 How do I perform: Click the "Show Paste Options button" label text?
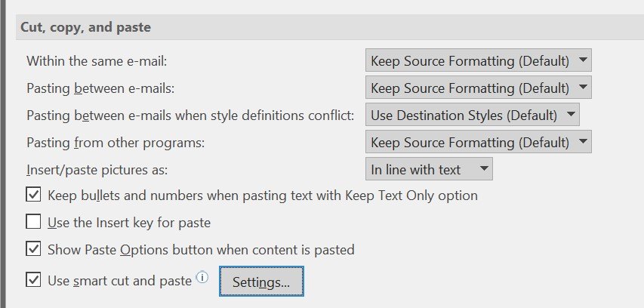point(201,249)
